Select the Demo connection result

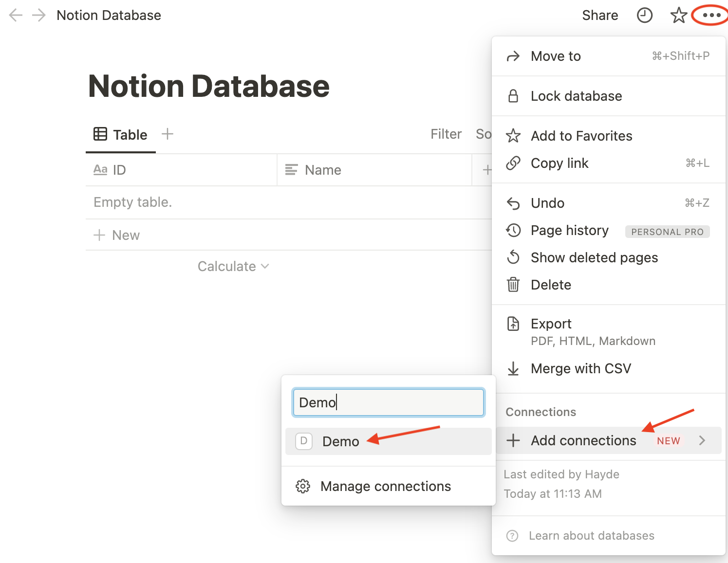[388, 441]
